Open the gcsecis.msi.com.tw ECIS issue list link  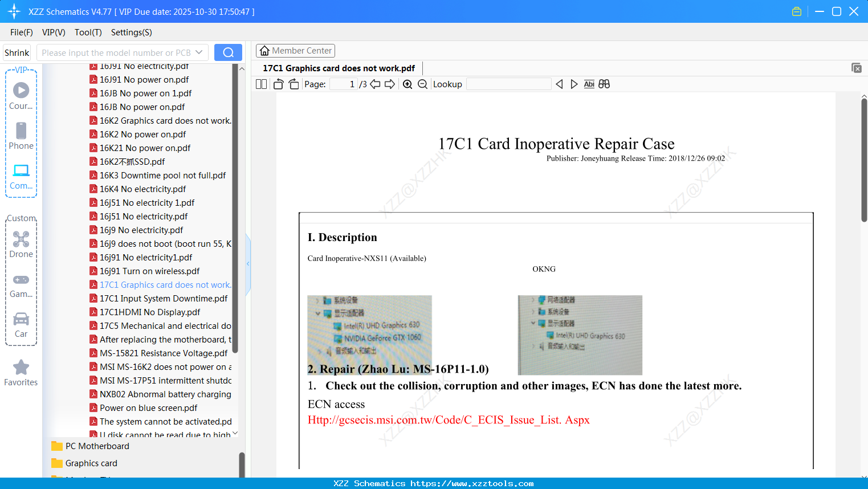tap(449, 420)
